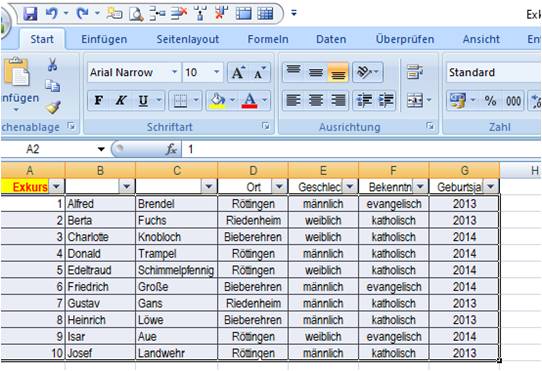Click the Format Painter brush icon

[53, 108]
